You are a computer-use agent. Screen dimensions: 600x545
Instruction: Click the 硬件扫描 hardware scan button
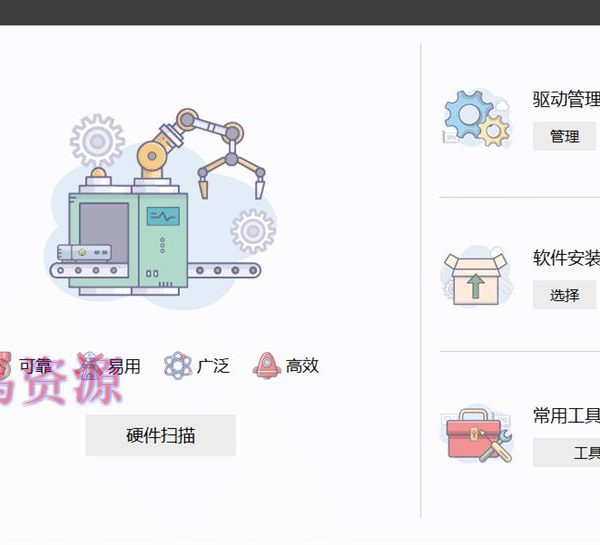coord(160,435)
